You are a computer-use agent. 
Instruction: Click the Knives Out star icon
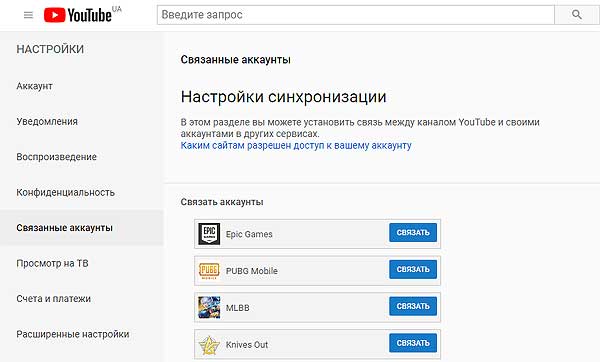209,344
